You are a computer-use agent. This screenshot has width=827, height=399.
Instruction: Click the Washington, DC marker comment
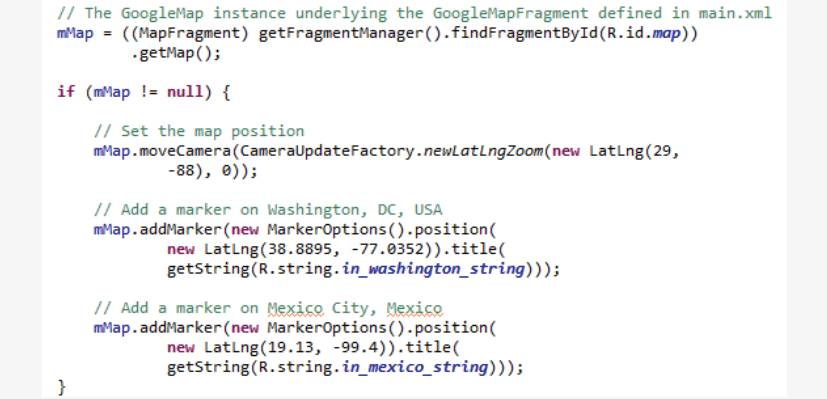coord(268,210)
